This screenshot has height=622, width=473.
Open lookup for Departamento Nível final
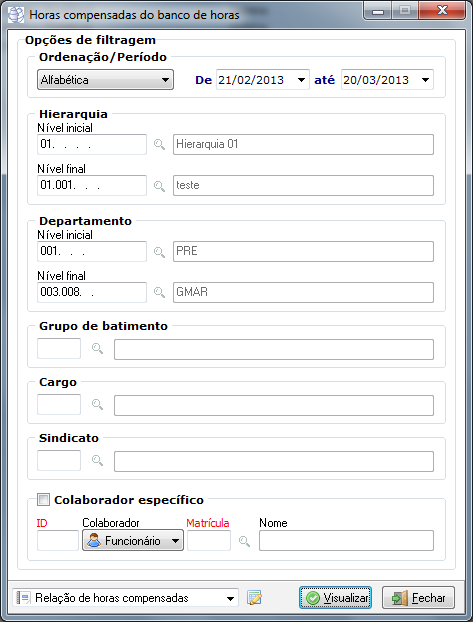(x=160, y=292)
